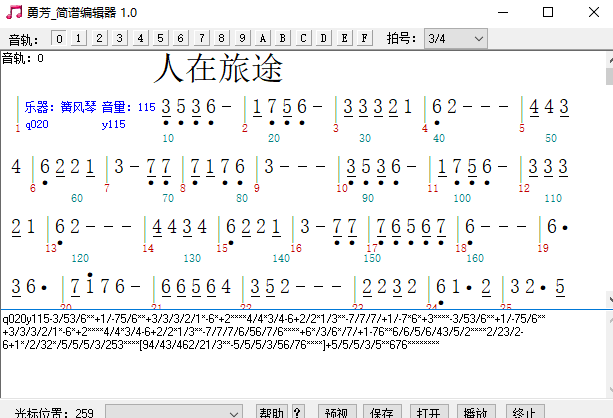Save the score with 保存 button
The width and height of the screenshot is (613, 418).
click(x=382, y=411)
